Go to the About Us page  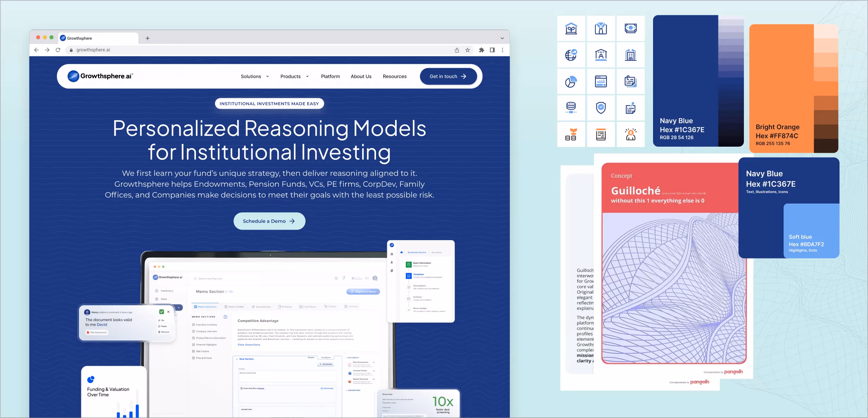coord(361,77)
